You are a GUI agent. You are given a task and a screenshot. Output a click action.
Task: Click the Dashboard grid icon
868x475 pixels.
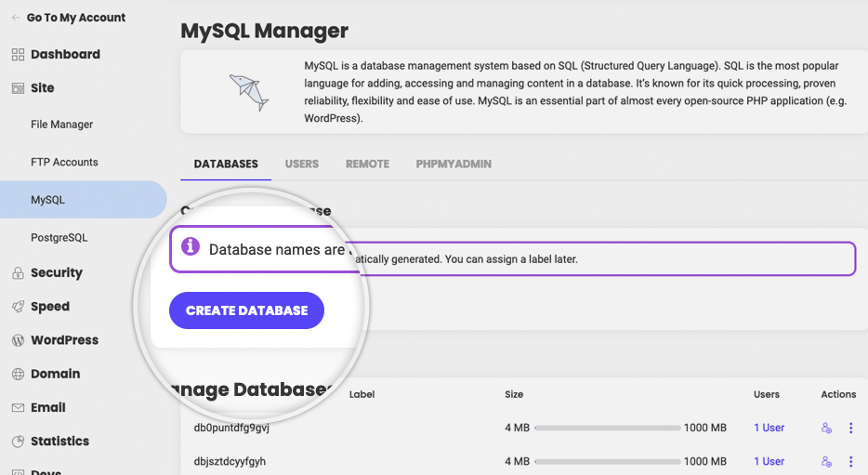click(18, 54)
